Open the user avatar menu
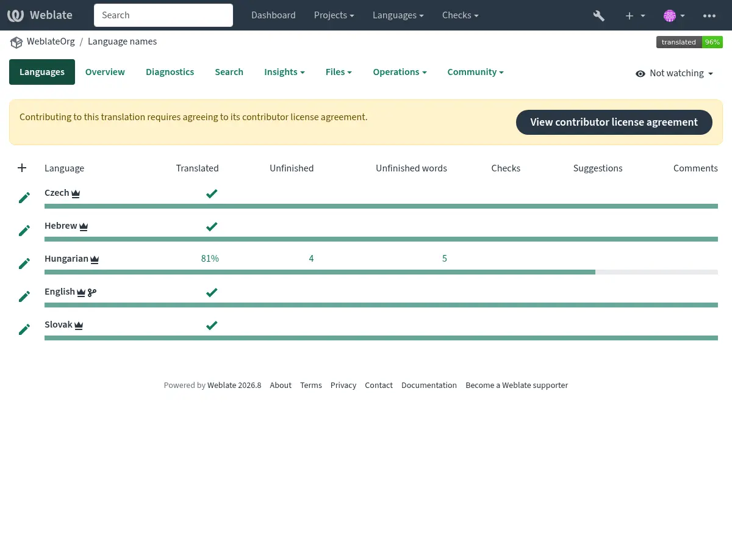This screenshot has width=732, height=560. 674,15
